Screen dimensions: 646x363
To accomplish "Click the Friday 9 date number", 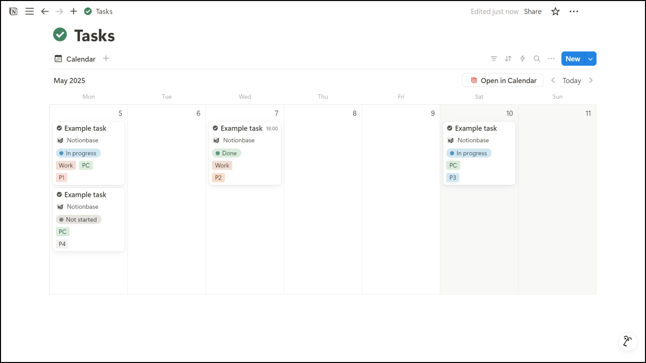I will [433, 113].
